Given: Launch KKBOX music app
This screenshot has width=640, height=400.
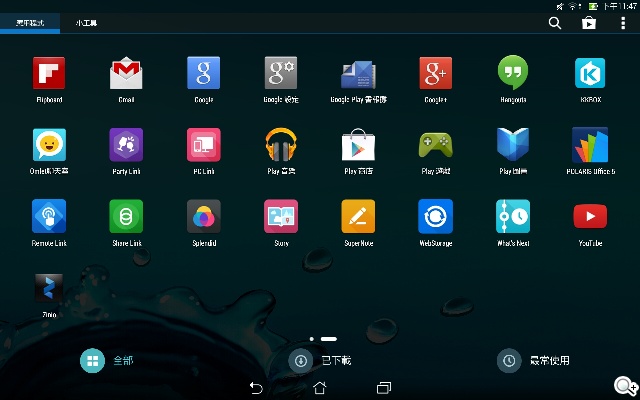Looking at the screenshot, I should pyautogui.click(x=589, y=74).
